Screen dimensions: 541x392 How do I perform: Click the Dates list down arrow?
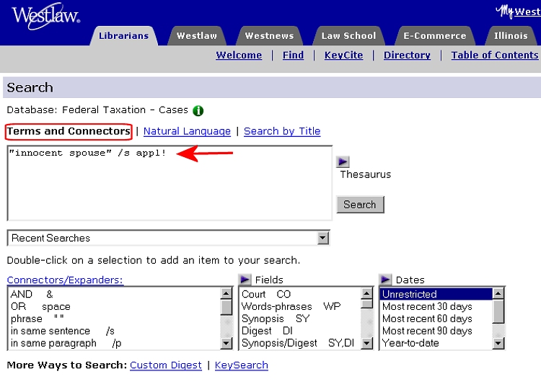click(x=498, y=344)
